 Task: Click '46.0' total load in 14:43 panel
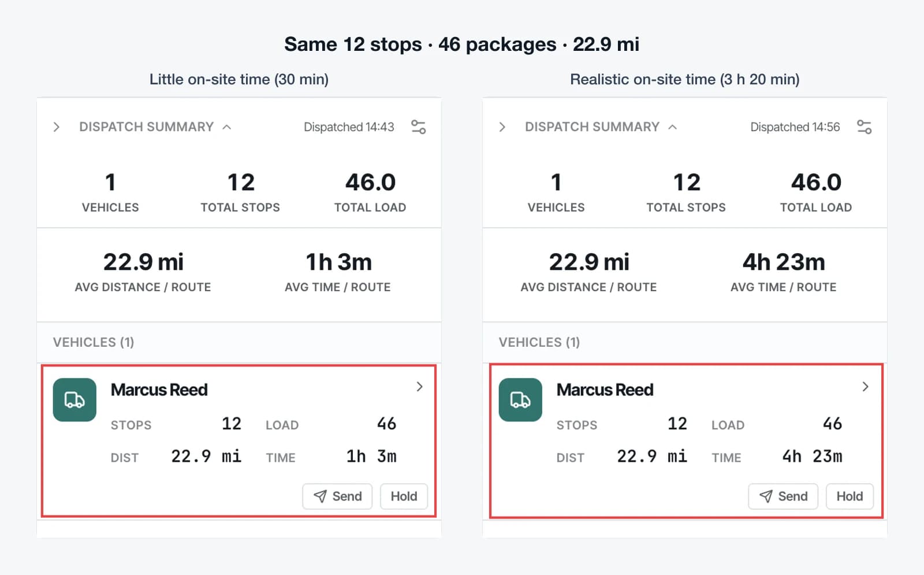370,183
